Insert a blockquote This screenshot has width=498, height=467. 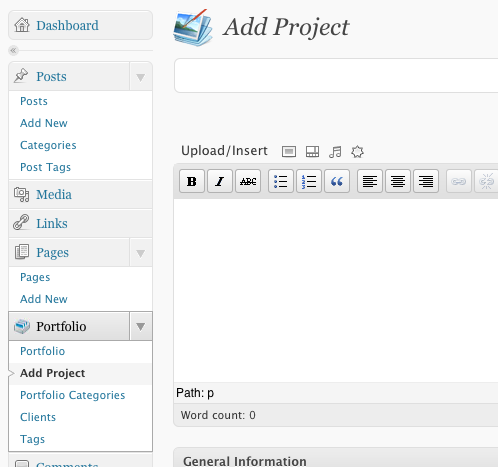[x=337, y=181]
